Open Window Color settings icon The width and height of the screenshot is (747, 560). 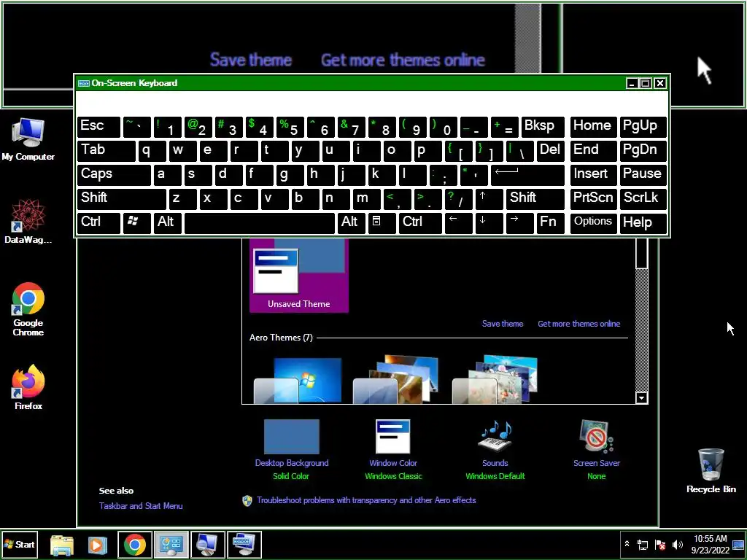point(393,437)
